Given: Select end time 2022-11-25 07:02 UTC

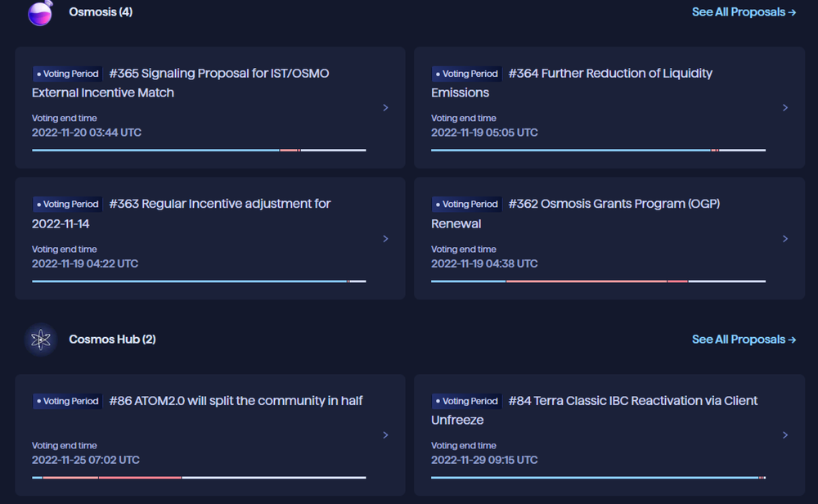Looking at the screenshot, I should (86, 460).
